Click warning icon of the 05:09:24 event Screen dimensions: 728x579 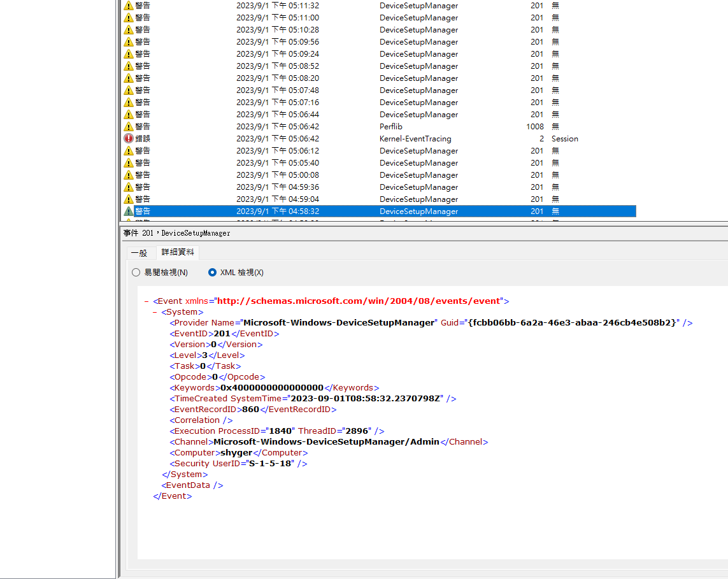click(x=129, y=54)
